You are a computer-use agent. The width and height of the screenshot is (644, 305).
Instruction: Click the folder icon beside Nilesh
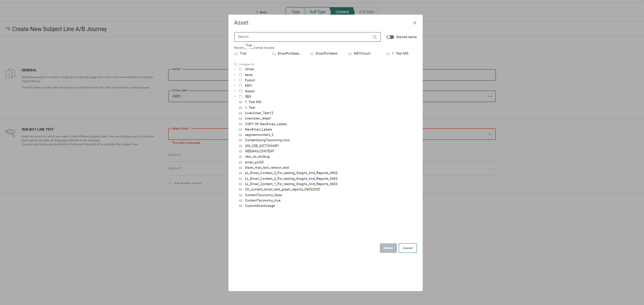tap(241, 91)
